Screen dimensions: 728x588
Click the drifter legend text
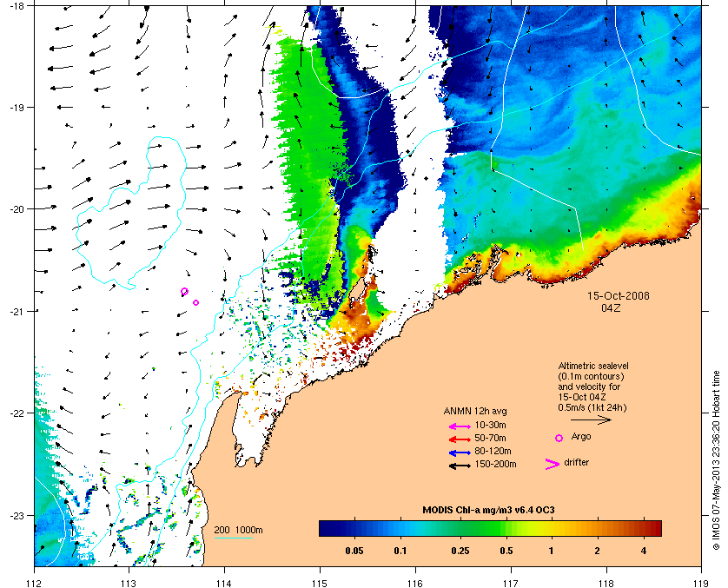click(x=577, y=462)
